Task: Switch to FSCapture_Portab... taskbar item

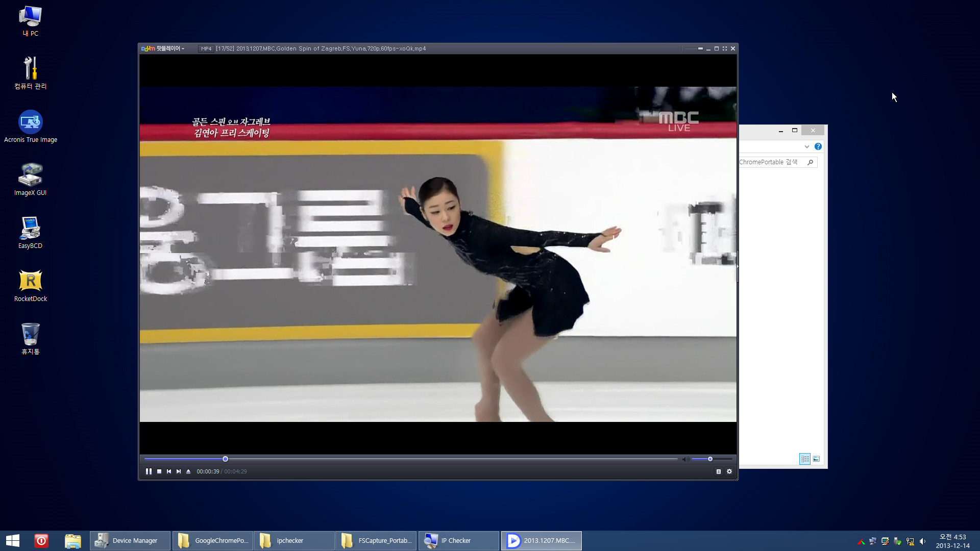Action: (x=376, y=541)
